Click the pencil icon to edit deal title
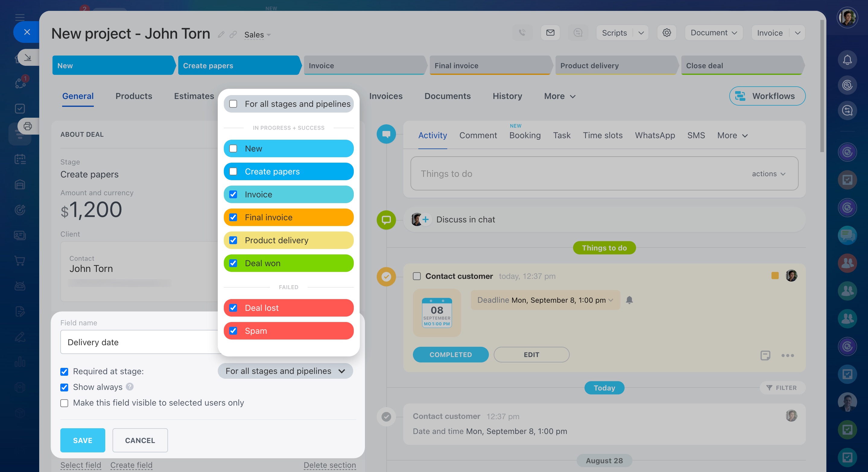The image size is (868, 472). (x=221, y=34)
